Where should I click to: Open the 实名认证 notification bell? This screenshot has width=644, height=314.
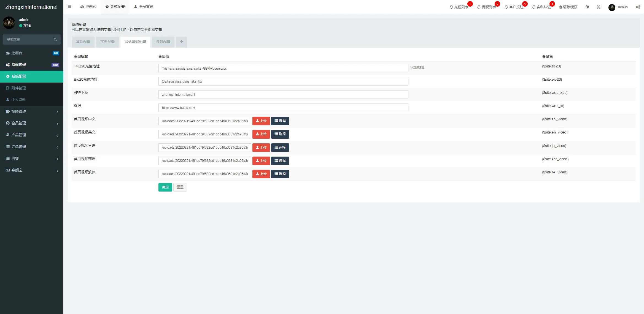coord(541,7)
